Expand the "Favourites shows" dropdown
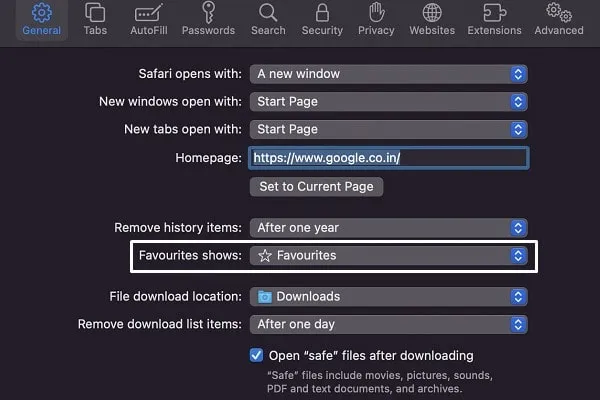Viewport: 600px width, 400px height. (x=388, y=256)
